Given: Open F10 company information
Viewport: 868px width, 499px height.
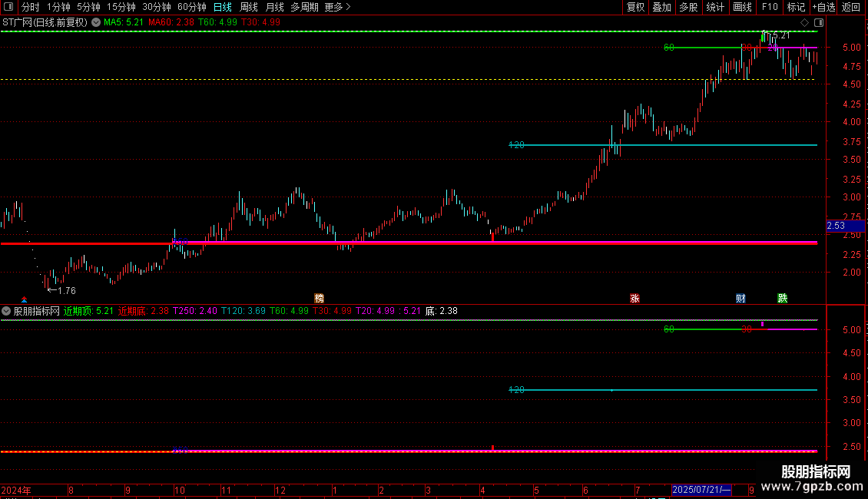Looking at the screenshot, I should [x=770, y=7].
